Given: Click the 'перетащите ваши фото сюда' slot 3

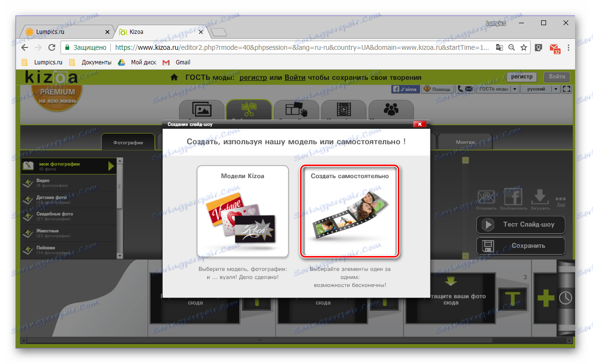Looking at the screenshot, I should [x=450, y=298].
